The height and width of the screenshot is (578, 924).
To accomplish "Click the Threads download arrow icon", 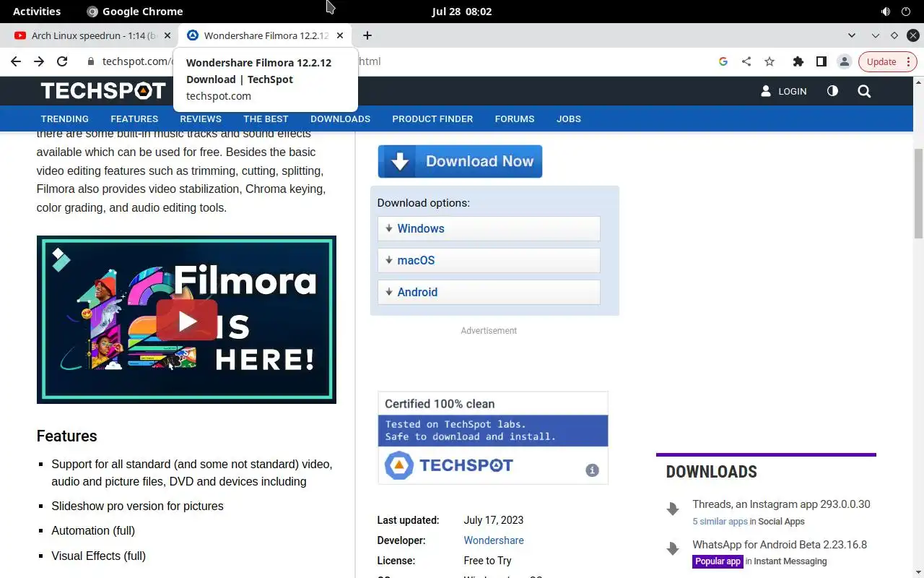I will [x=673, y=509].
